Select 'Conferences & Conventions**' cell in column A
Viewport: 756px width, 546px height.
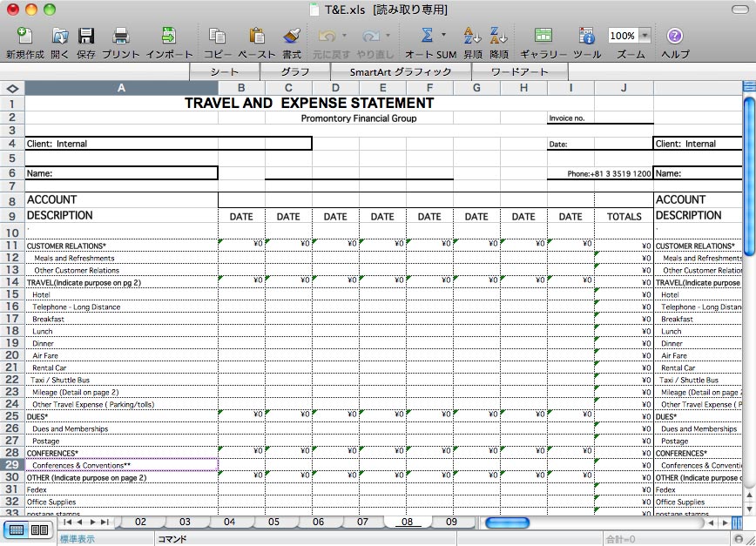click(x=122, y=465)
